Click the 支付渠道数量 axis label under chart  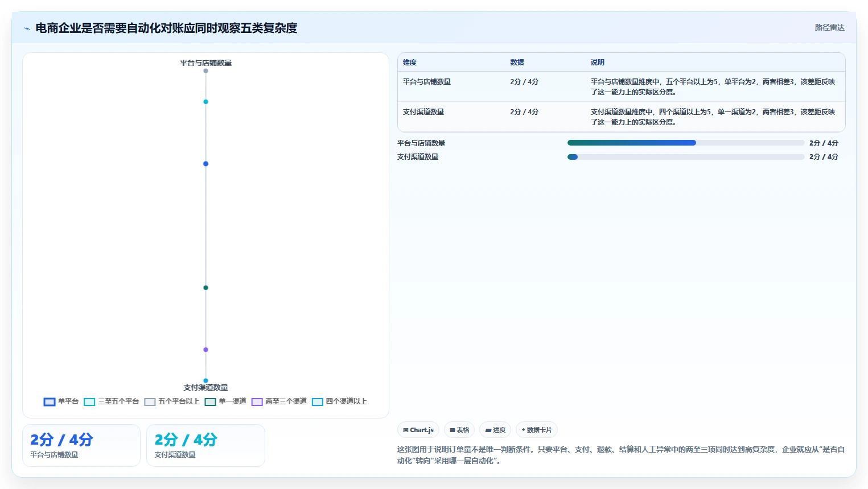205,387
